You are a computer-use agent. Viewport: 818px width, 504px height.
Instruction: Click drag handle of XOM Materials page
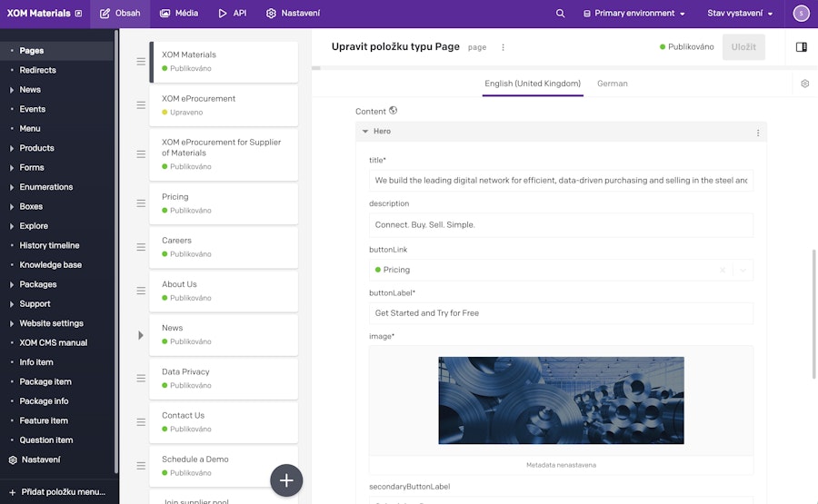[141, 62]
